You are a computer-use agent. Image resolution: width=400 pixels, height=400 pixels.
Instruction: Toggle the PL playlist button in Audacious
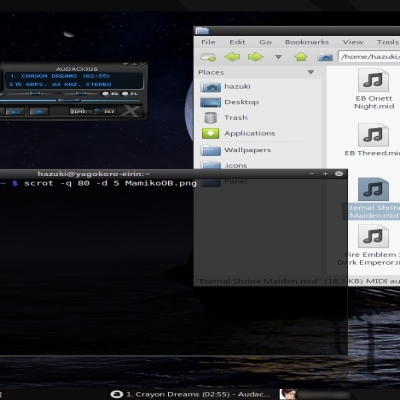(130, 94)
